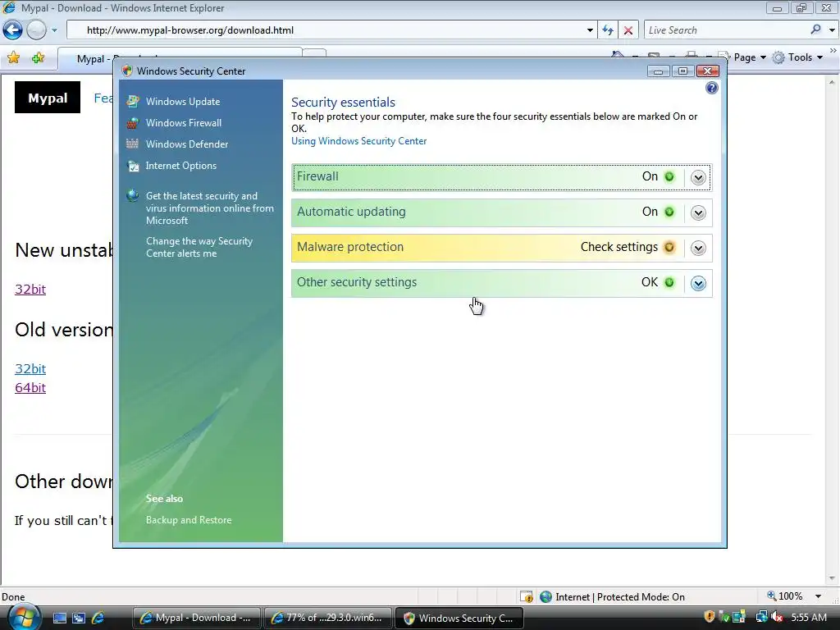Image resolution: width=840 pixels, height=630 pixels.
Task: Open the Backup and Restore link
Action: click(189, 519)
